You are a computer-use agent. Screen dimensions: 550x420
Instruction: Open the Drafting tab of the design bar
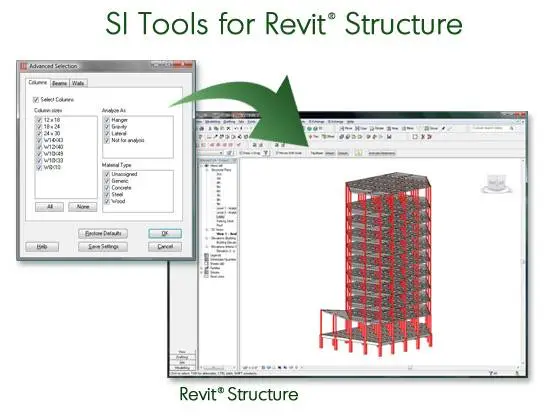tap(182, 357)
